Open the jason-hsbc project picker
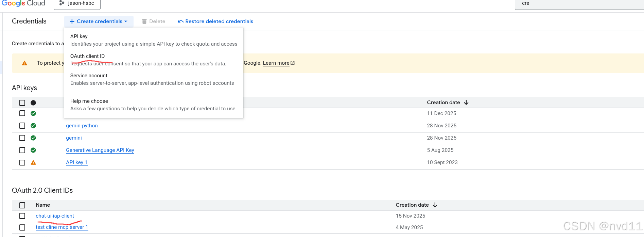 [x=77, y=3]
